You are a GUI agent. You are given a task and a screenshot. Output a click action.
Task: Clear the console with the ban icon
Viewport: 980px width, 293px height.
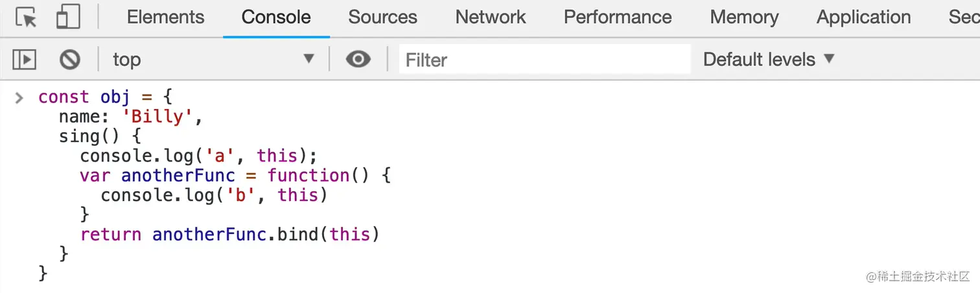70,60
